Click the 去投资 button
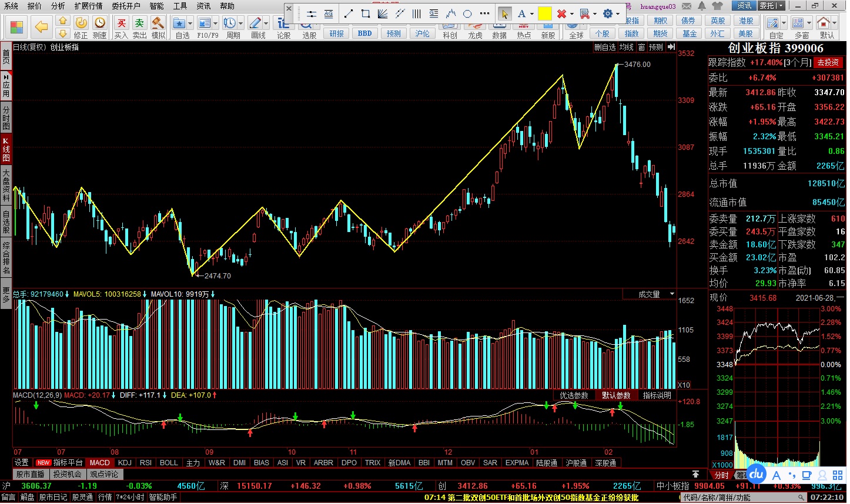 tap(828, 62)
